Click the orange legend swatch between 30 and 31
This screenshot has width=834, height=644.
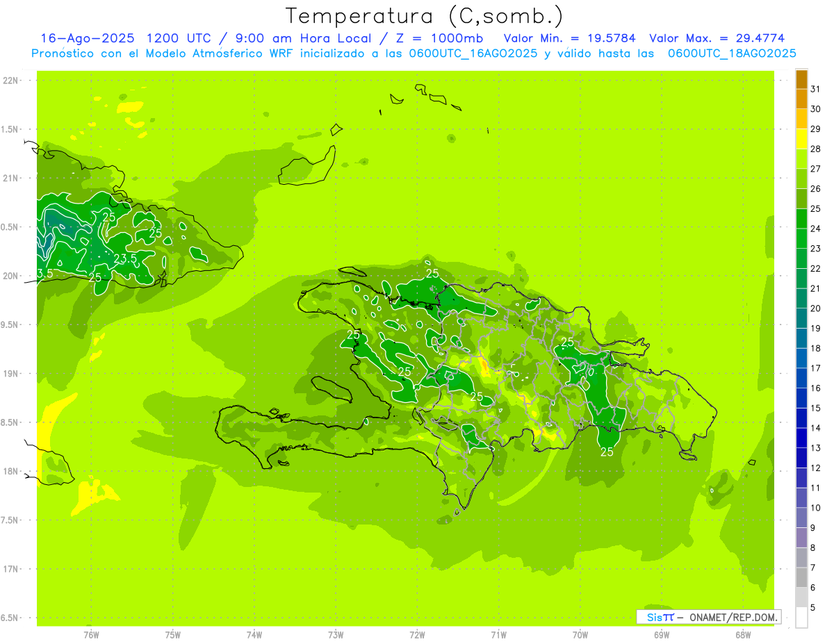(801, 99)
